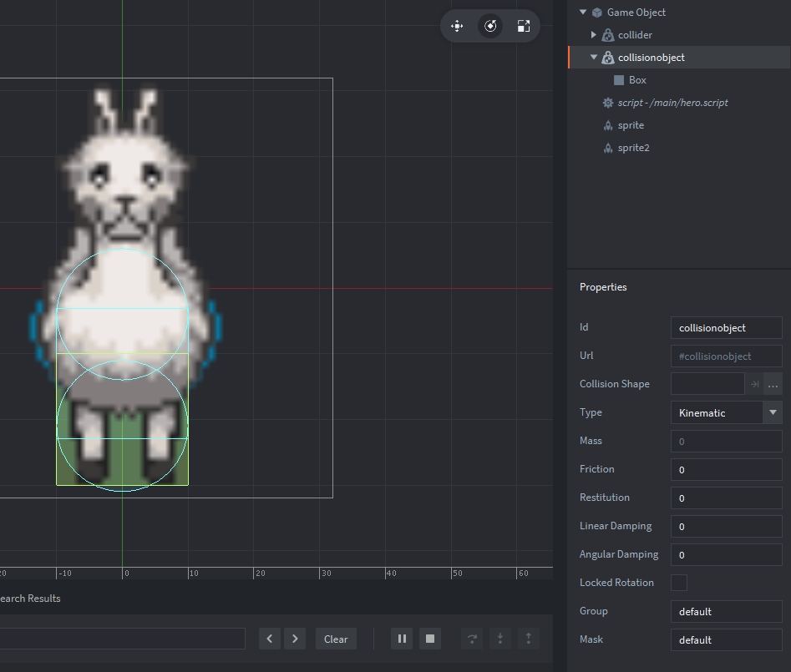The width and height of the screenshot is (791, 672).
Task: Select the collisionobject row in the outline
Action: [679, 58]
